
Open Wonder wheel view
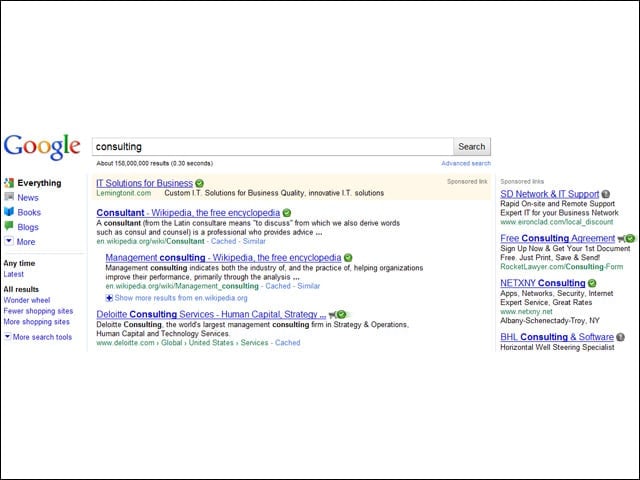[27, 300]
